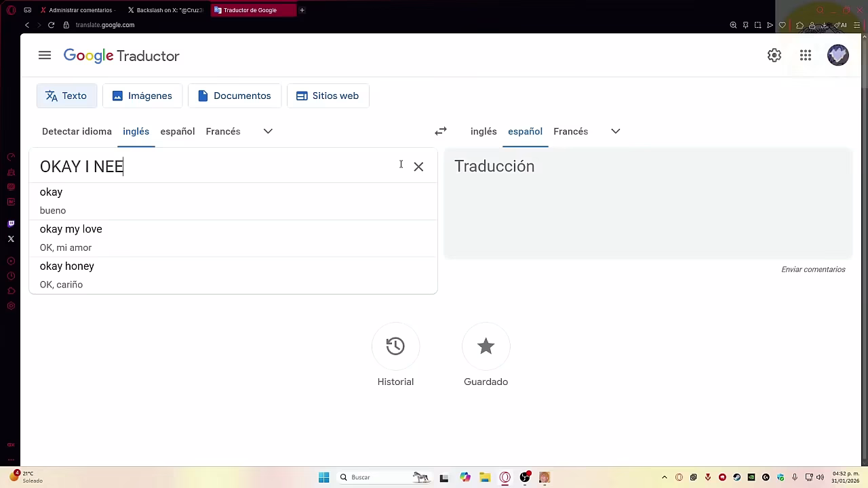The height and width of the screenshot is (488, 868).
Task: Expand more target languages dropdown
Action: tap(615, 131)
